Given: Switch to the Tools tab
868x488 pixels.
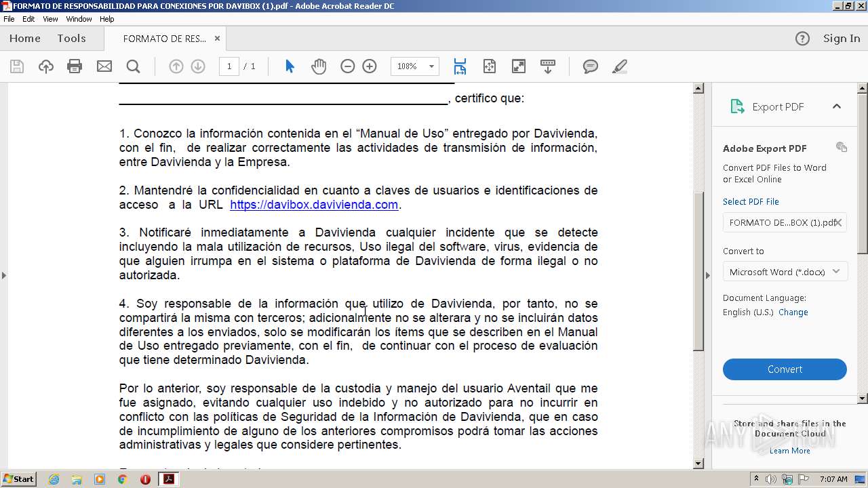Looking at the screenshot, I should pyautogui.click(x=71, y=39).
